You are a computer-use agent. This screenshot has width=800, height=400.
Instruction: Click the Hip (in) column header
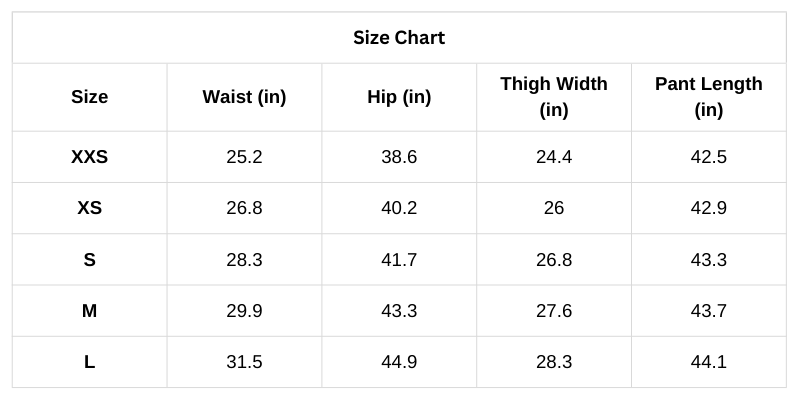coord(399,97)
